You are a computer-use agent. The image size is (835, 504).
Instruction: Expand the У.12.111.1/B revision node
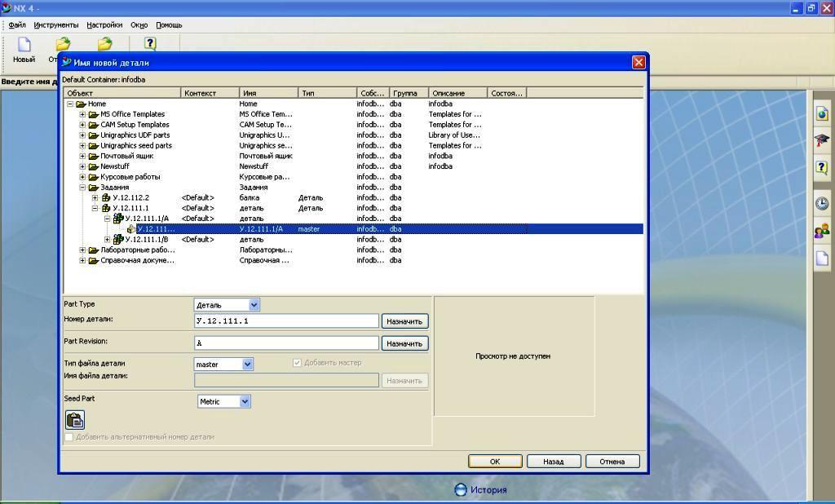pos(107,239)
